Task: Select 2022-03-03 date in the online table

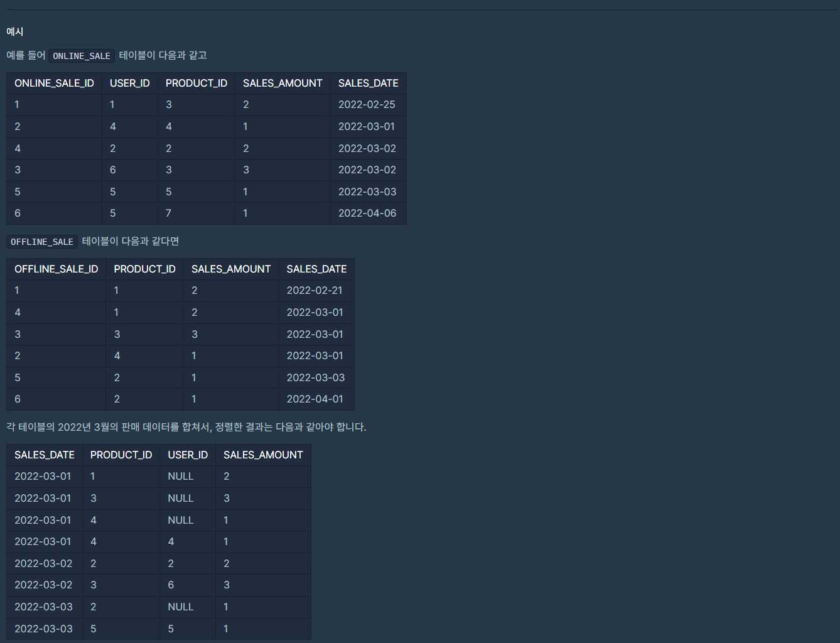Action: 367,192
